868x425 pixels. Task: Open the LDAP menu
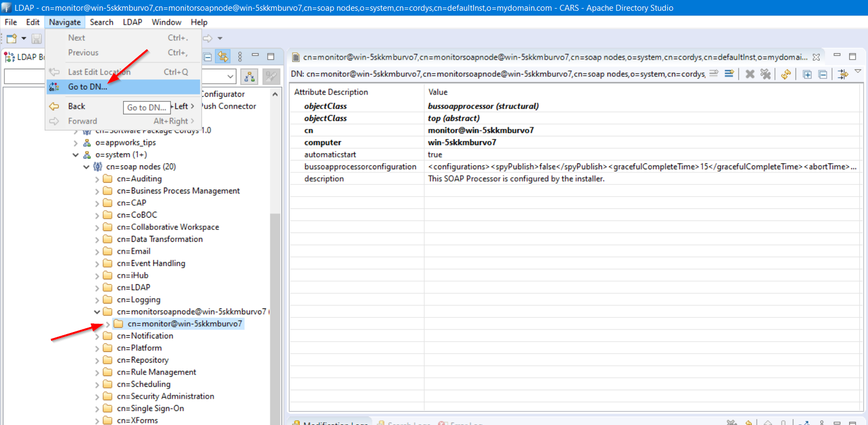click(x=132, y=22)
